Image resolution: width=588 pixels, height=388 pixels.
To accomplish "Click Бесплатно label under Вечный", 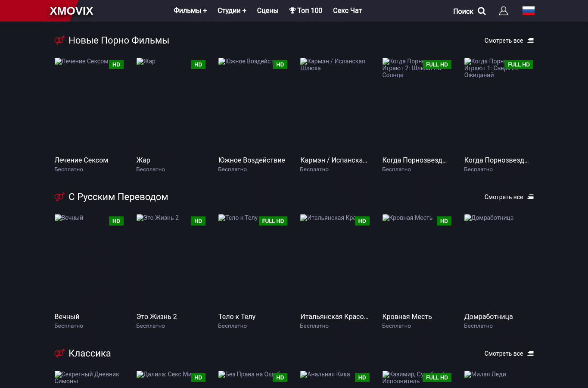I will tap(69, 326).
